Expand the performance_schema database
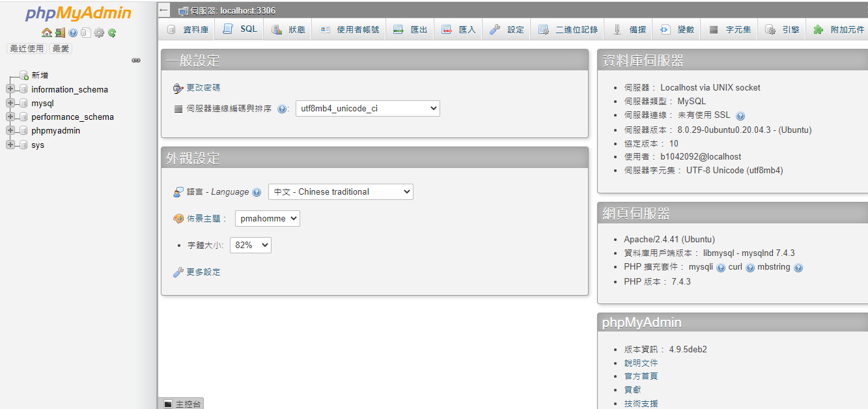Image resolution: width=868 pixels, height=409 pixels. tap(9, 117)
